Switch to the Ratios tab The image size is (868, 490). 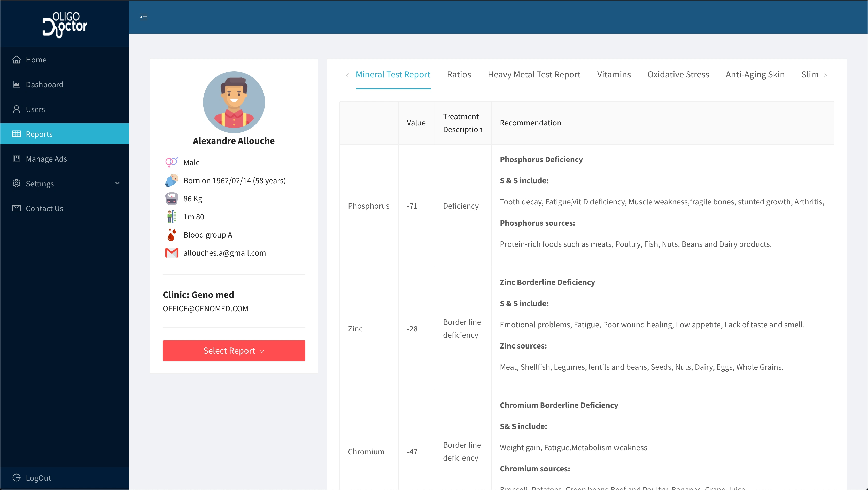(x=459, y=74)
